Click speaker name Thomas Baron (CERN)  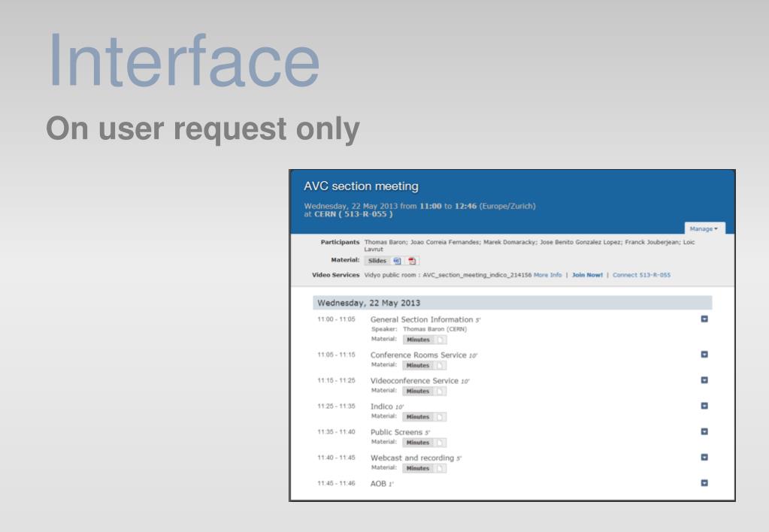(x=434, y=329)
